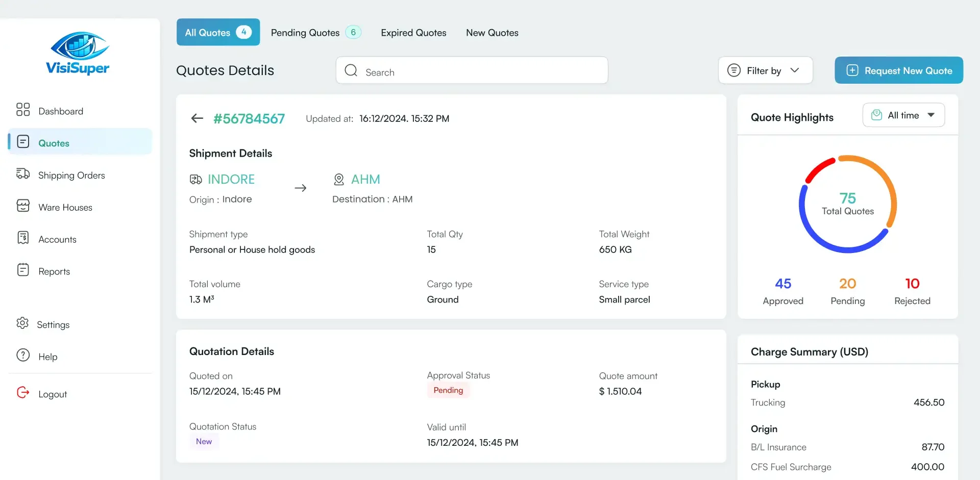Click quote number #56784567
Viewport: 980px width, 480px height.
[249, 118]
